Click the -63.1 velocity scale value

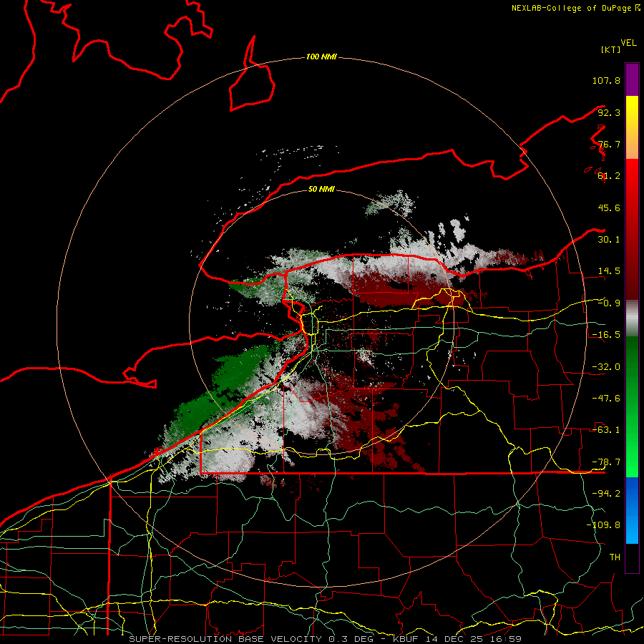(606, 430)
